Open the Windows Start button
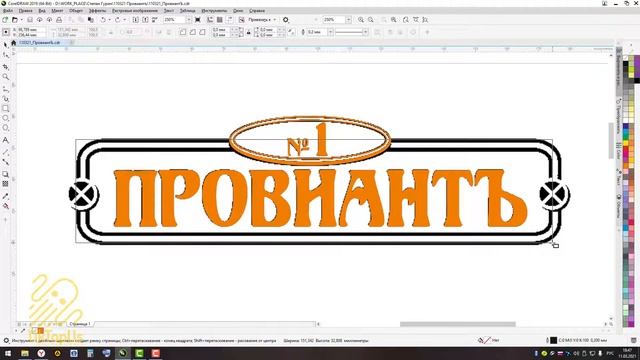This screenshot has width=640, height=360. tap(8, 353)
